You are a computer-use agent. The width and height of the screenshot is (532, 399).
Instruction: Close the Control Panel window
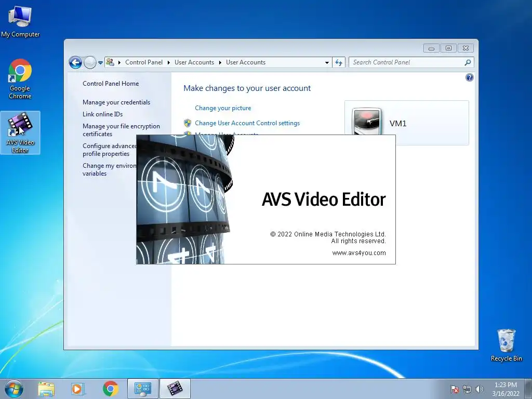point(465,48)
